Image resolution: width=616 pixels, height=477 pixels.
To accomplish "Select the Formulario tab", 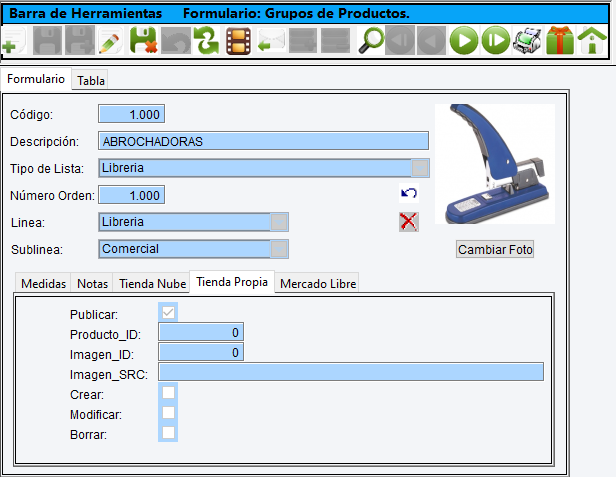I will pos(36,79).
